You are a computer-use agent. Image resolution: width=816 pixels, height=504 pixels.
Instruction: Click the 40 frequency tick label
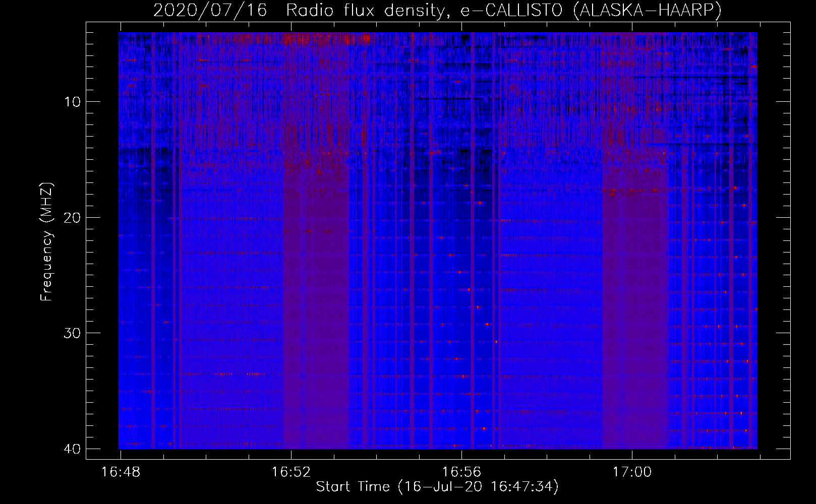tap(72, 448)
